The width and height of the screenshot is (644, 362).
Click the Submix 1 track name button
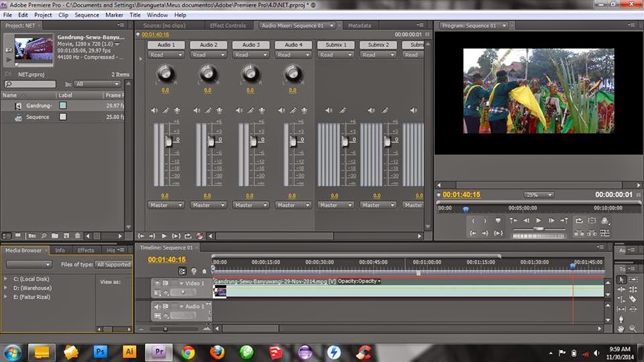coord(336,45)
